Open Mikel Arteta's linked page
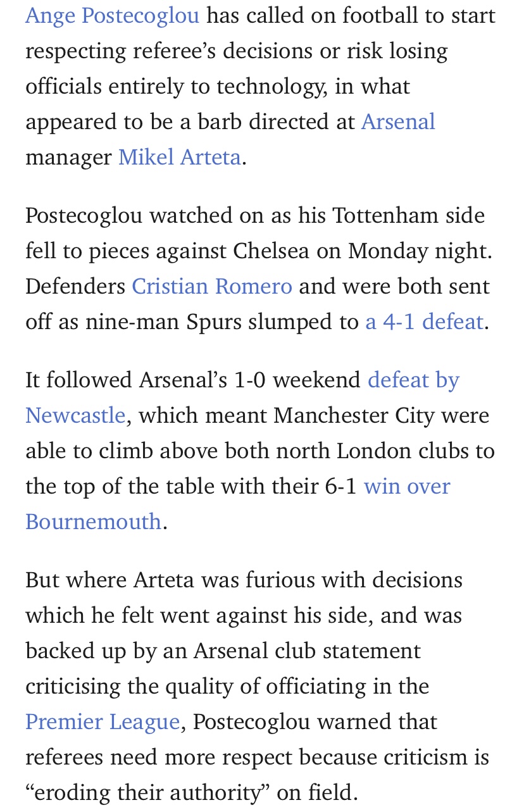The image size is (524, 812). tap(180, 156)
